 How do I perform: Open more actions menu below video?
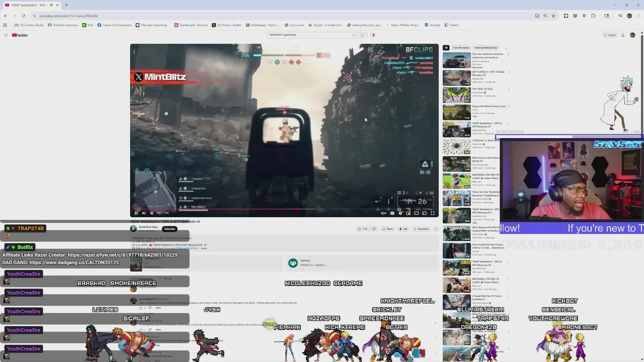[436, 229]
